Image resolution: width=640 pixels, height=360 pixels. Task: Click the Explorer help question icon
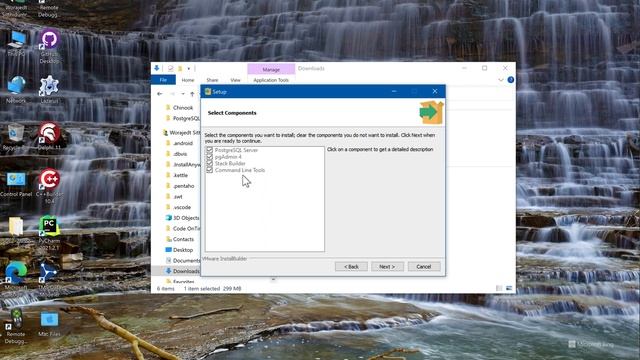point(511,80)
